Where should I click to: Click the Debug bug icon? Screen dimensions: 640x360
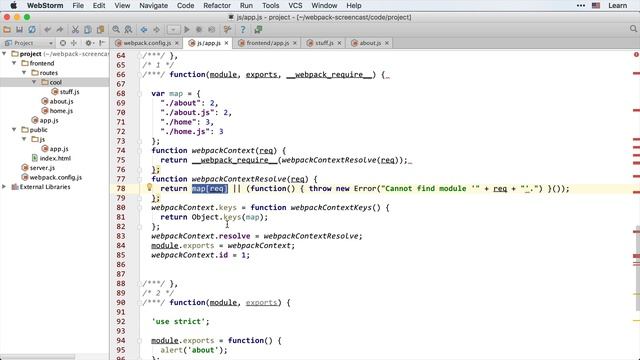point(199,29)
